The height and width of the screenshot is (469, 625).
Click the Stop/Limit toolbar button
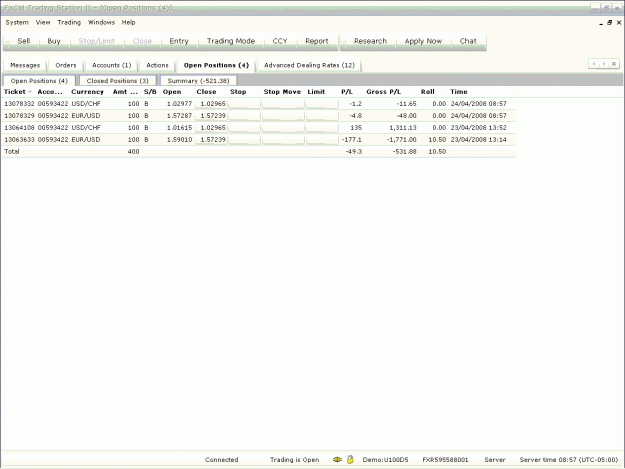pyautogui.click(x=96, y=41)
